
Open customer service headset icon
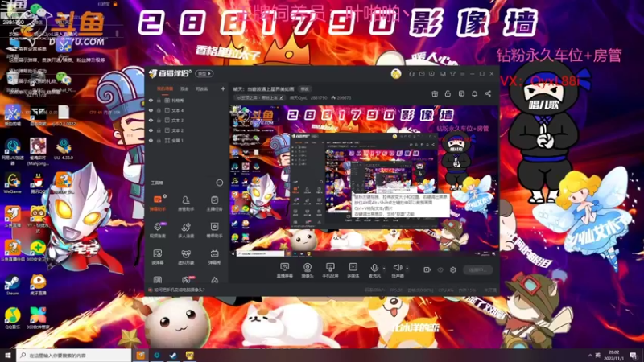click(x=412, y=74)
